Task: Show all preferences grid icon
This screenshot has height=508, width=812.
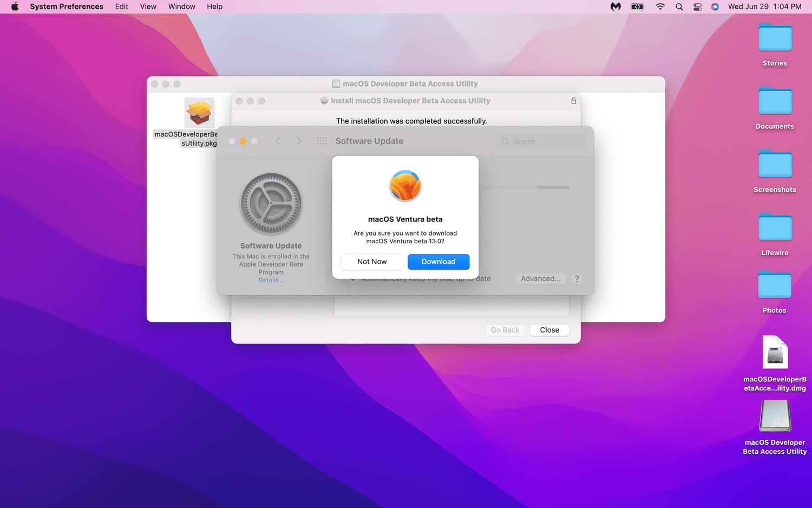Action: pyautogui.click(x=322, y=141)
